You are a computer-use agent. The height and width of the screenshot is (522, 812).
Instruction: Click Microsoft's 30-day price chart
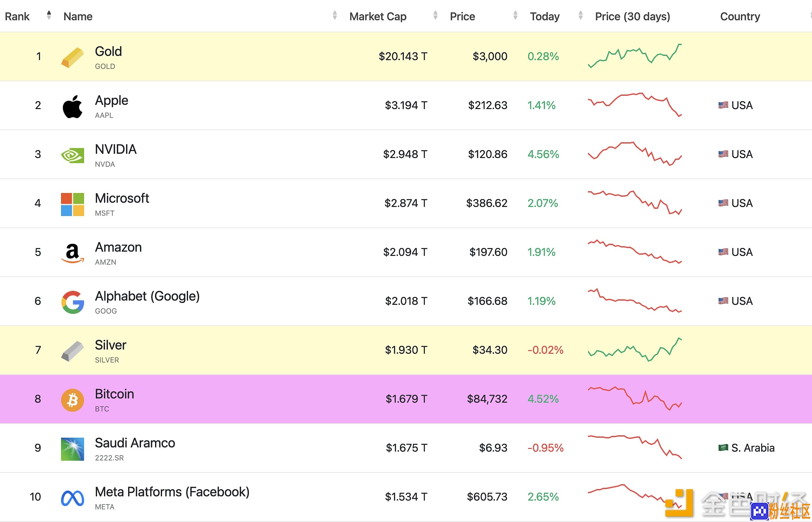pyautogui.click(x=634, y=203)
